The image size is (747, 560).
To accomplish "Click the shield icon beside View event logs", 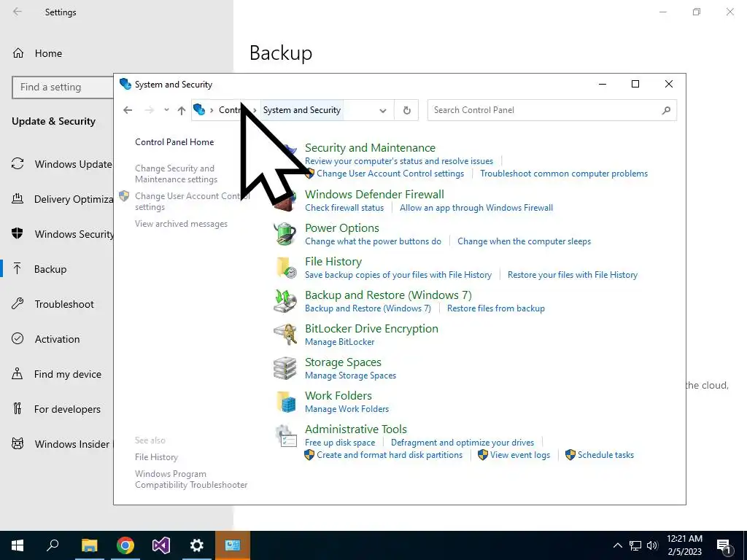I will [483, 455].
